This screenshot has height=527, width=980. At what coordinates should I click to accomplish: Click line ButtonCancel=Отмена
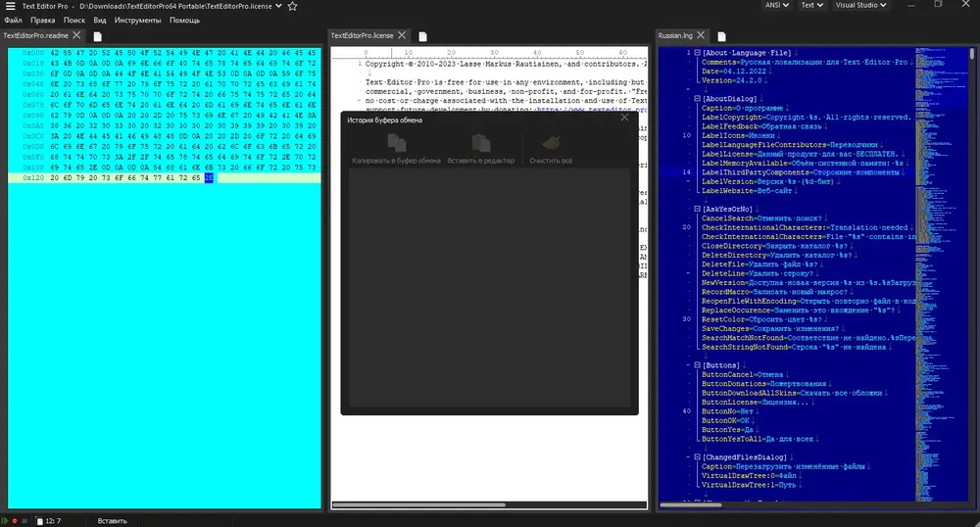[x=743, y=374]
